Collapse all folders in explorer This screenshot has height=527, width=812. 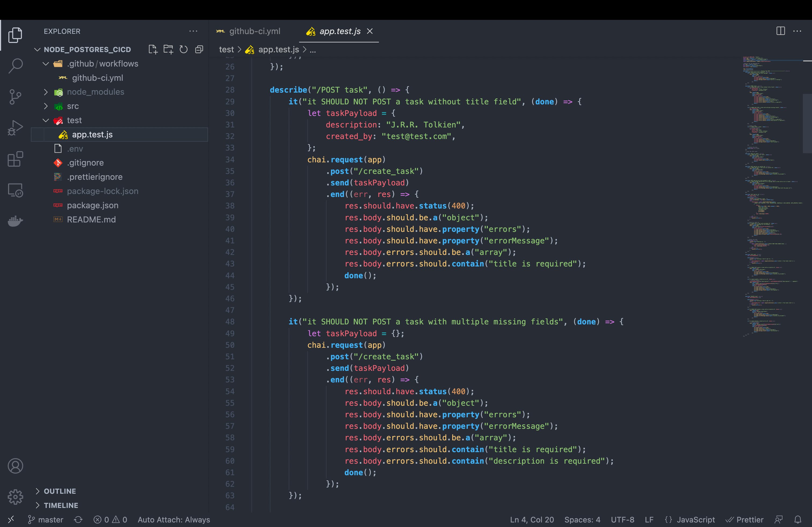(x=199, y=49)
